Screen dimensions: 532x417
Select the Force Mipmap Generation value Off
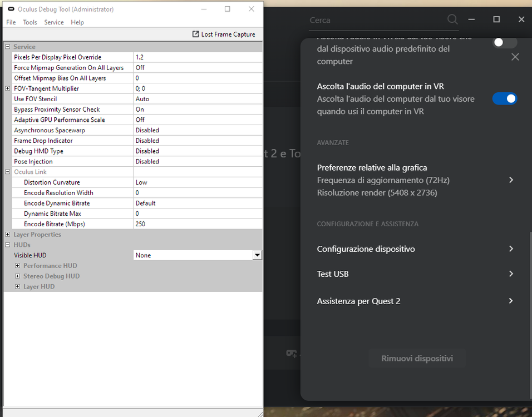pyautogui.click(x=198, y=68)
